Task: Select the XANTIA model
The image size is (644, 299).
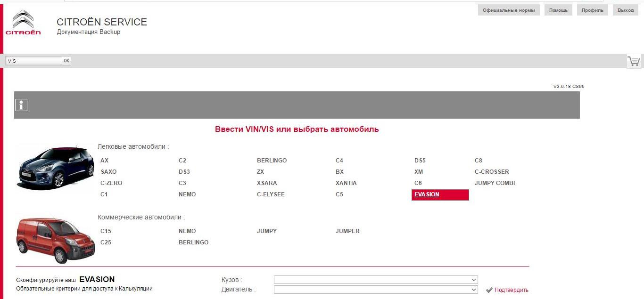Action: tap(346, 183)
